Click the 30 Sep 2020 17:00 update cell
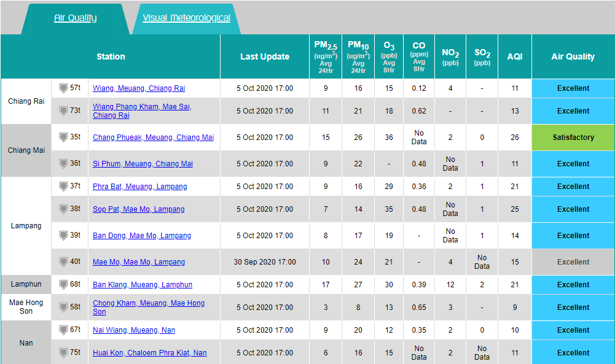The width and height of the screenshot is (615, 364). 265,261
